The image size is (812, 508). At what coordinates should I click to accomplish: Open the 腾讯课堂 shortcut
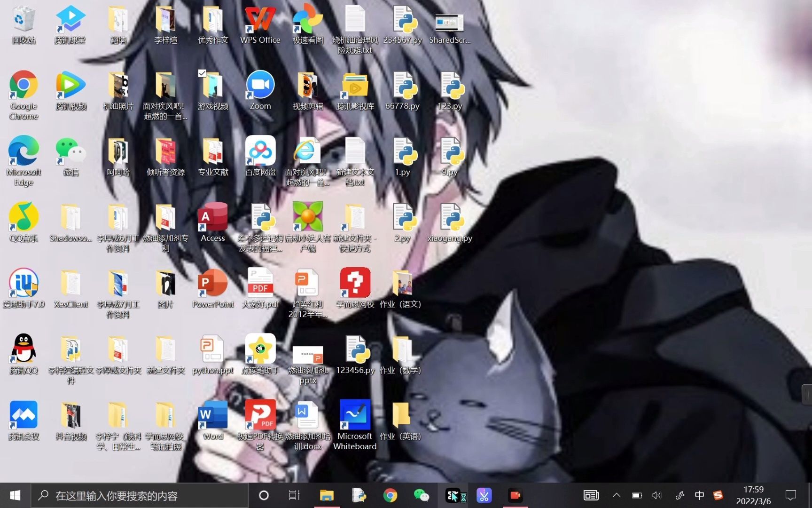coord(70,24)
